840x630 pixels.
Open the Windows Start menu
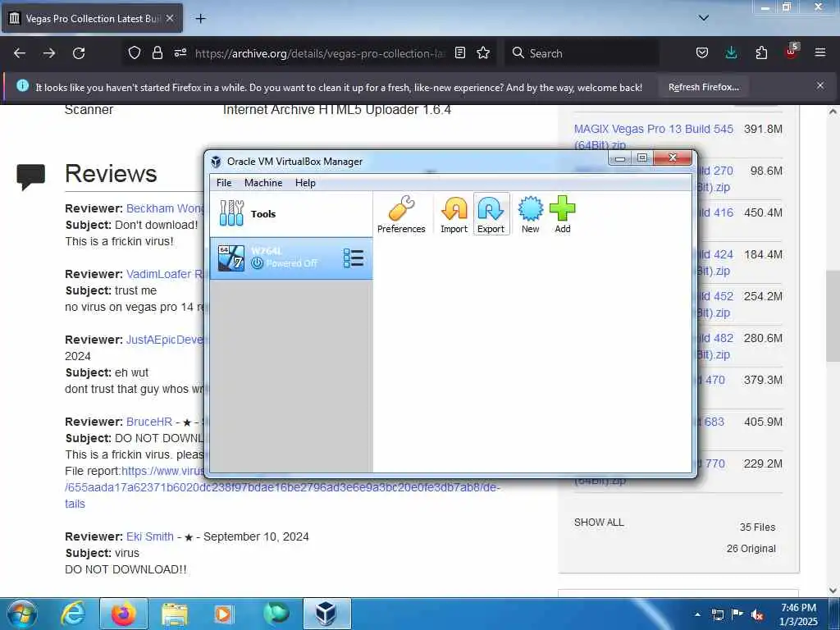(x=21, y=614)
